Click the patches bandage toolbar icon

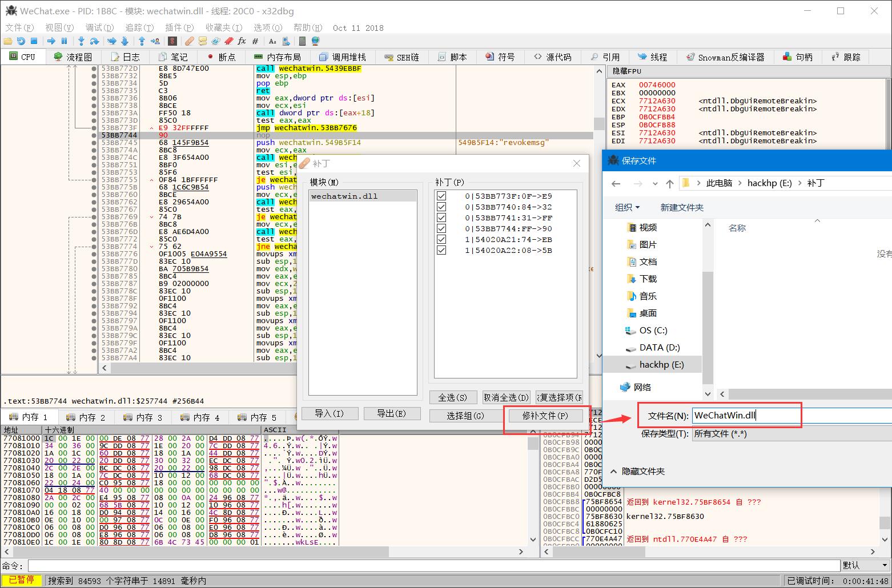click(x=190, y=41)
